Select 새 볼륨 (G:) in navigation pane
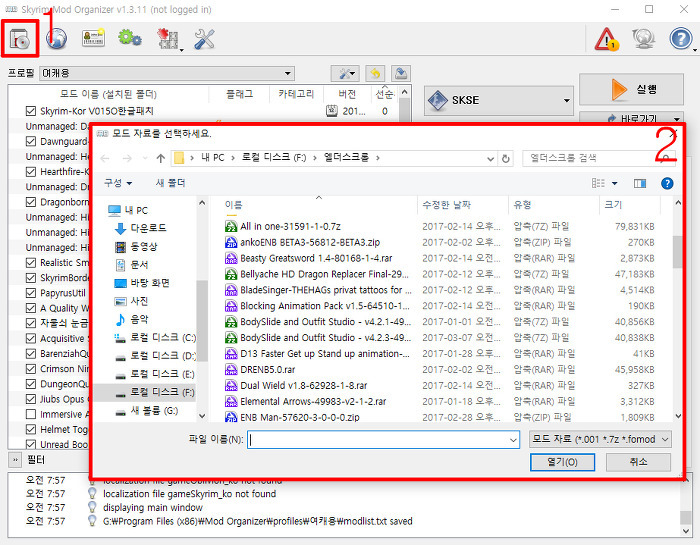The width and height of the screenshot is (700, 545). point(146,411)
